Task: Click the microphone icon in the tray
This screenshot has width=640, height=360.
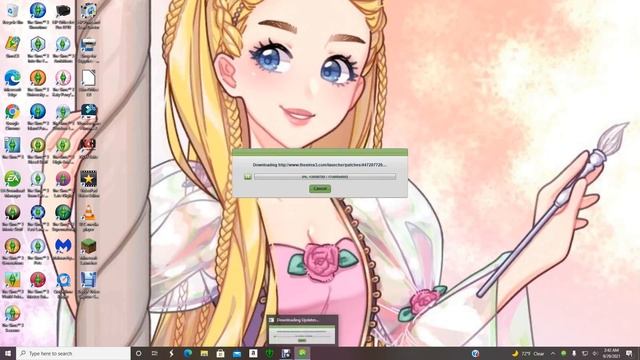Action: (574, 353)
